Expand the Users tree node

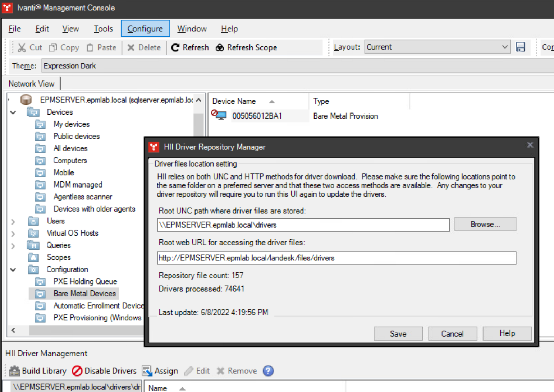click(x=13, y=221)
